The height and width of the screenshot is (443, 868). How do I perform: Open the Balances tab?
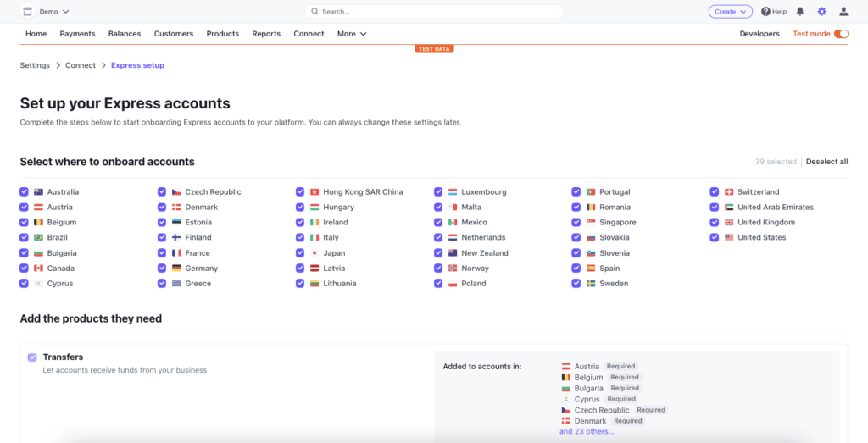tap(125, 34)
